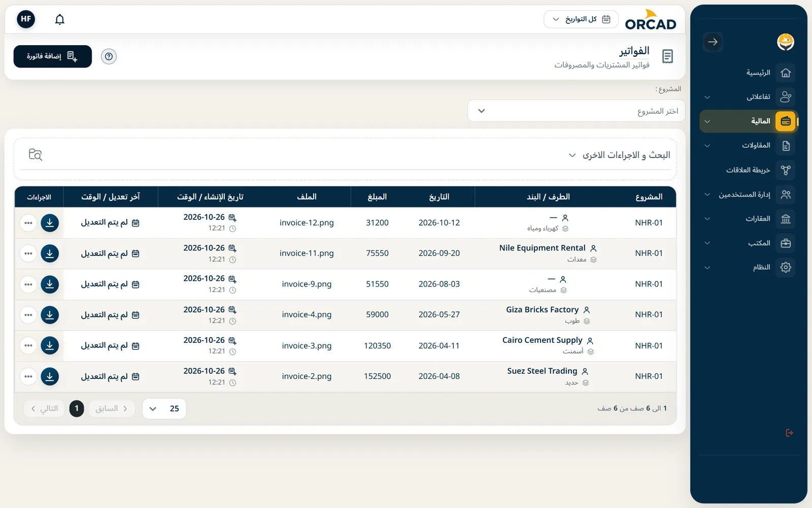812x508 pixels.
Task: Open more actions for invoice-12.png
Action: [28, 223]
